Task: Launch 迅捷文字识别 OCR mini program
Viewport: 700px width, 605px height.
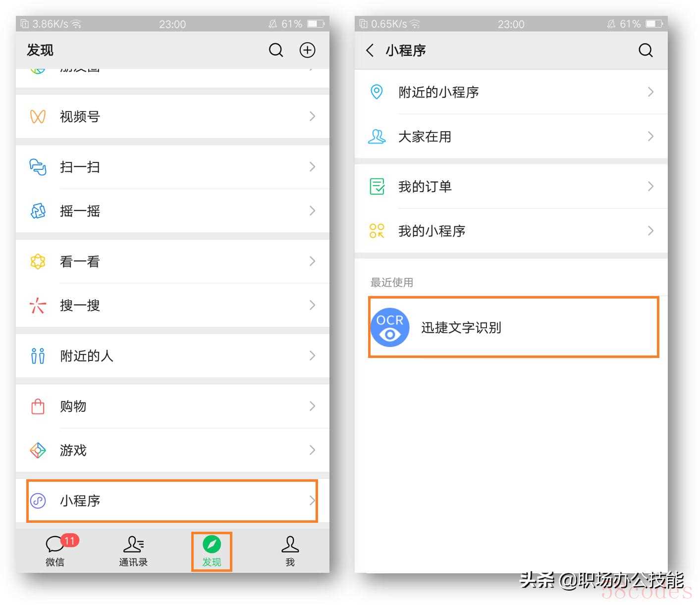Action: (x=513, y=327)
